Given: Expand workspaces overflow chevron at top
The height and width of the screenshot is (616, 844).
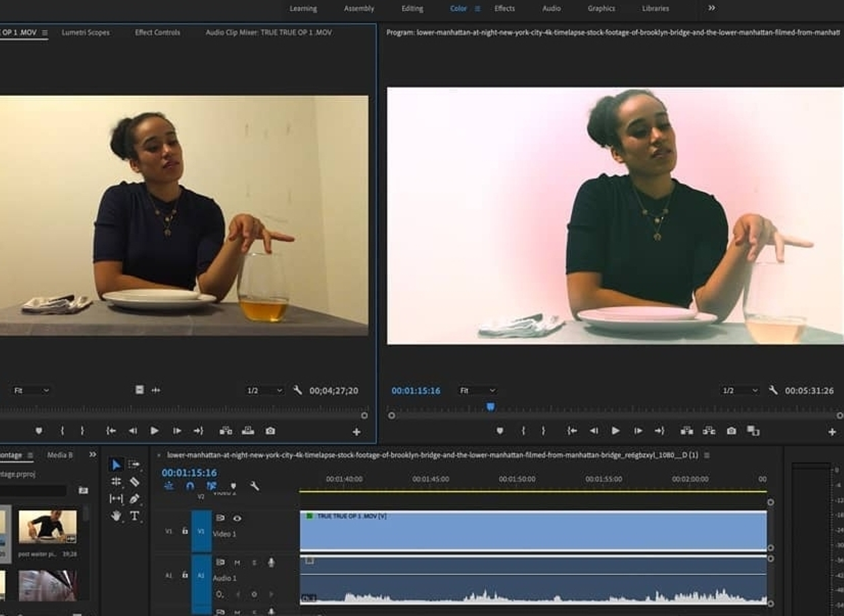Looking at the screenshot, I should (x=711, y=8).
